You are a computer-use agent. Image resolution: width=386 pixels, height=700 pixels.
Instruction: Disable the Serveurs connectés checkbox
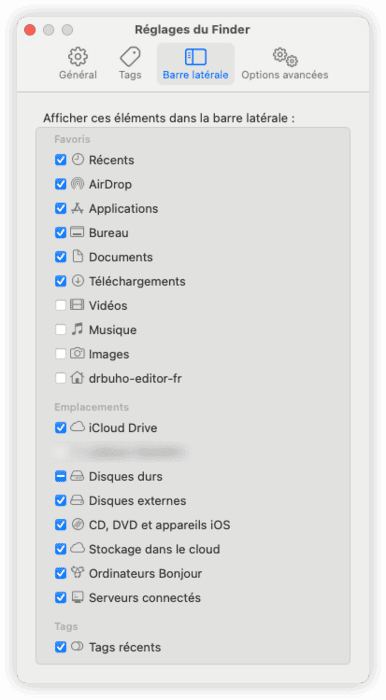coord(61,597)
